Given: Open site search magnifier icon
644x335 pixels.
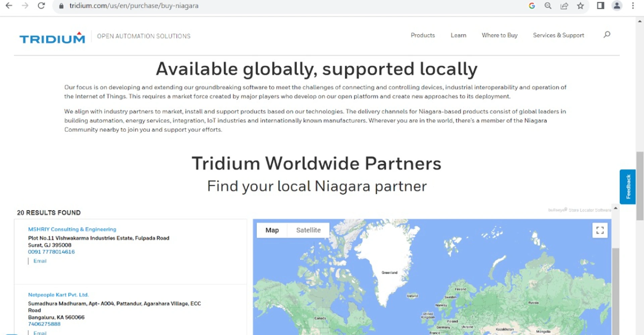Looking at the screenshot, I should click(607, 35).
